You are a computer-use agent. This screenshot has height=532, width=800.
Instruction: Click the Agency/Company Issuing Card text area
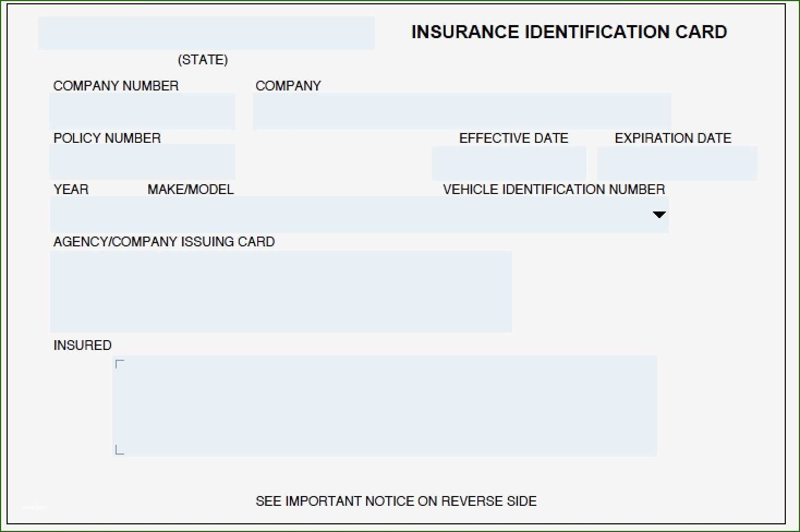click(x=281, y=292)
